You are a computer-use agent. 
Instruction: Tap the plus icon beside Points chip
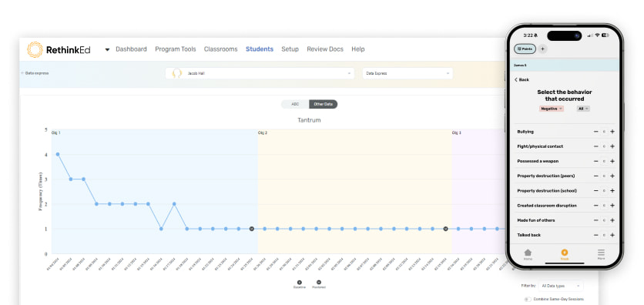point(542,49)
